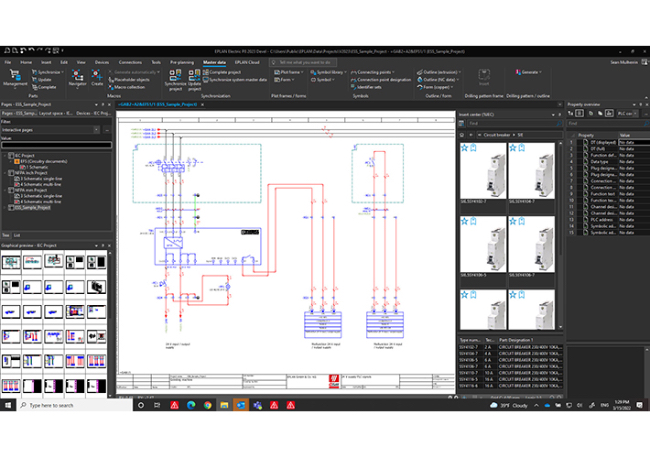Open Identifier sets
This screenshot has width=650, height=458.
point(366,87)
